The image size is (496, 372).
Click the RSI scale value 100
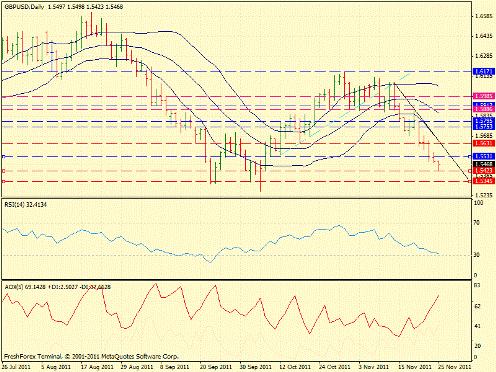(478, 203)
